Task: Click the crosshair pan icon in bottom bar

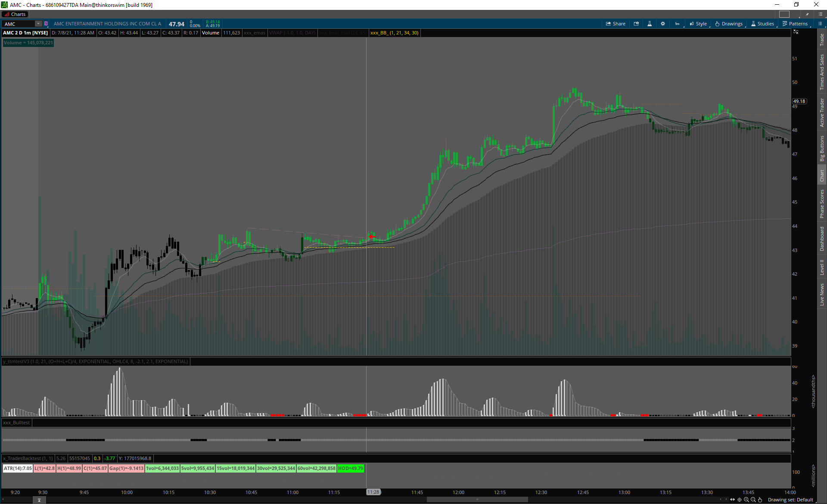Action: click(740, 500)
